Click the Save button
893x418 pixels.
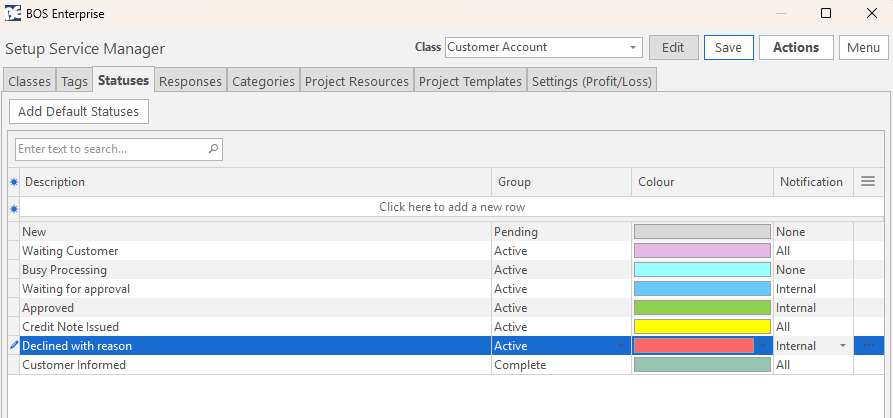pyautogui.click(x=728, y=47)
